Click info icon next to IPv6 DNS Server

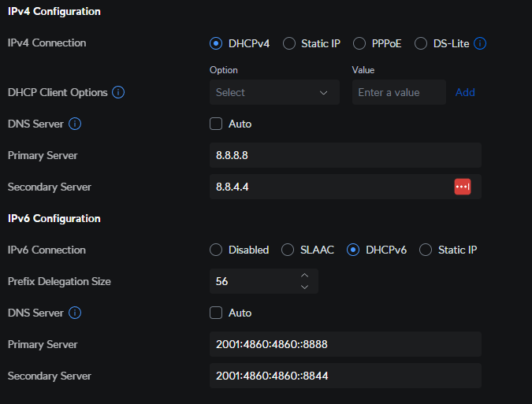click(x=75, y=313)
